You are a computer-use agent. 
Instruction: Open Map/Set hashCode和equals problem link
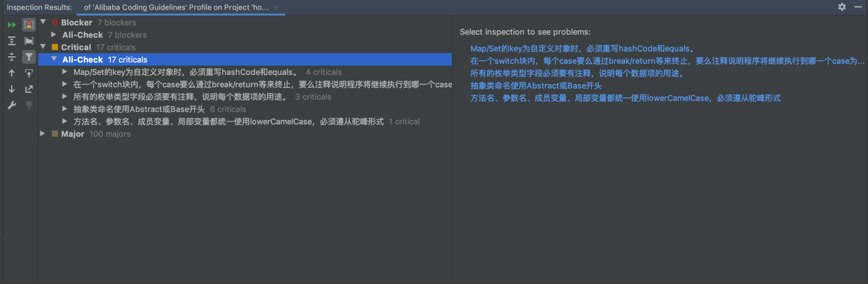coord(583,49)
